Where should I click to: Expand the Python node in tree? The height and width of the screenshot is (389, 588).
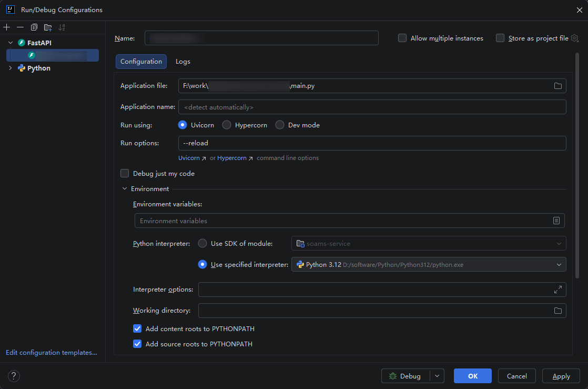10,68
